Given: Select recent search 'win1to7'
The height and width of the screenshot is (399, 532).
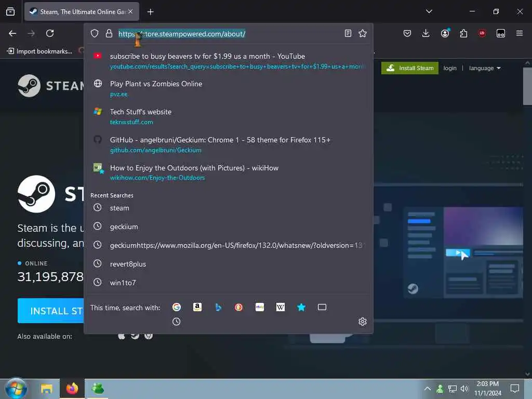Looking at the screenshot, I should tap(229, 282).
